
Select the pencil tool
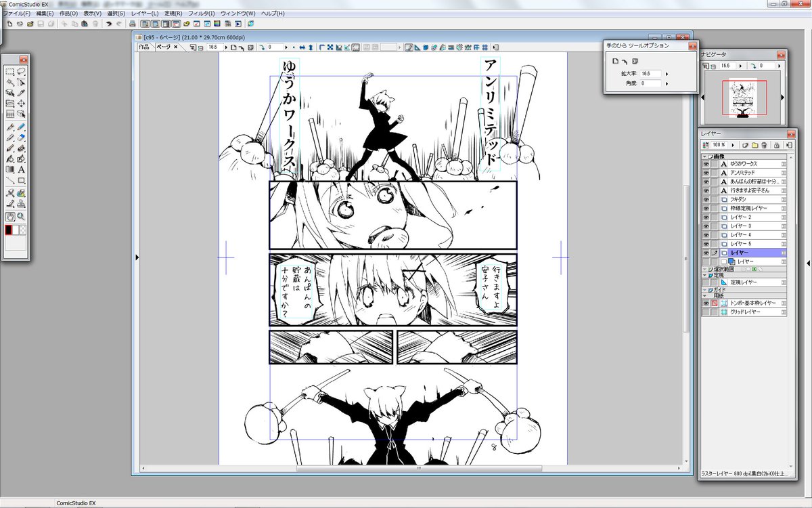point(10,137)
